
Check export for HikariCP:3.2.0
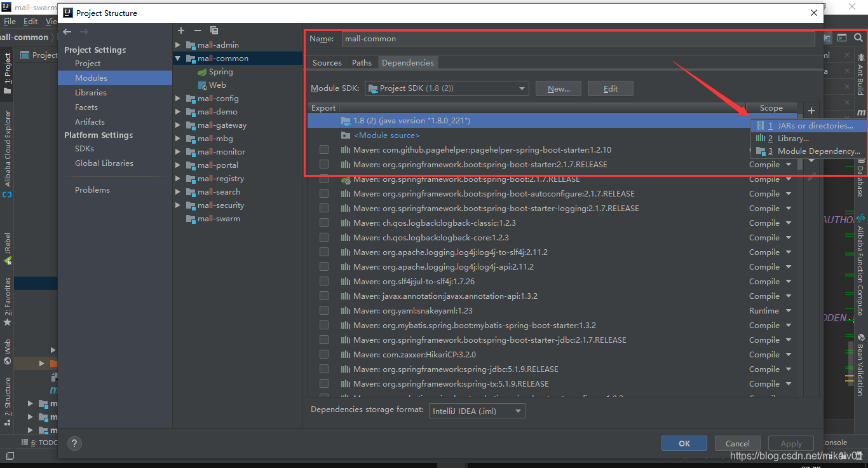pyautogui.click(x=324, y=355)
